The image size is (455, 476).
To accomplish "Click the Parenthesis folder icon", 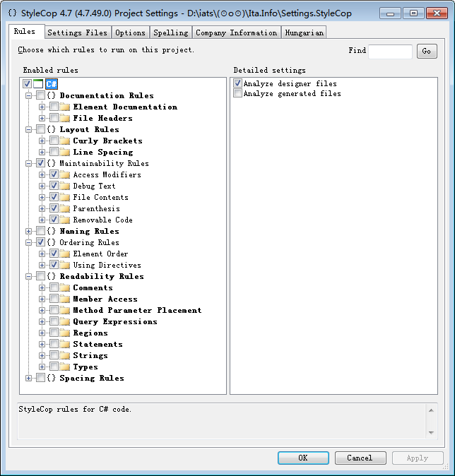I will pos(65,208).
